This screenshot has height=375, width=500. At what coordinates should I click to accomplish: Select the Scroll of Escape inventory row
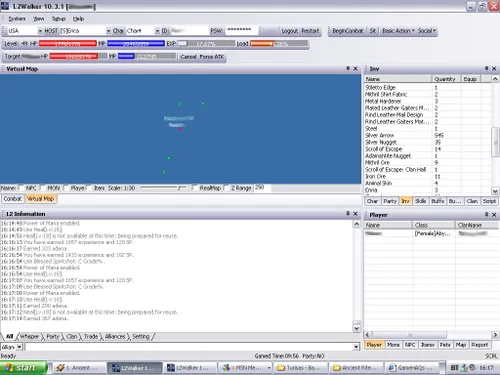tap(428, 149)
